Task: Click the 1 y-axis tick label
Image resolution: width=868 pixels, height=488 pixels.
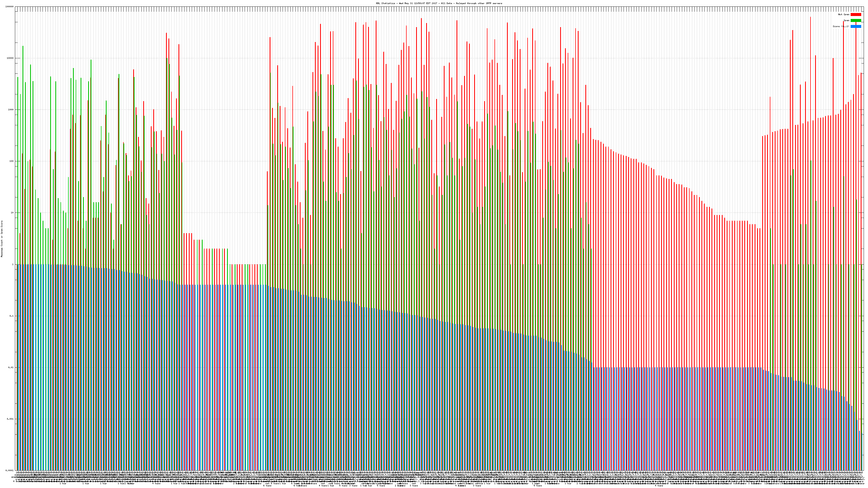Action: click(x=13, y=264)
